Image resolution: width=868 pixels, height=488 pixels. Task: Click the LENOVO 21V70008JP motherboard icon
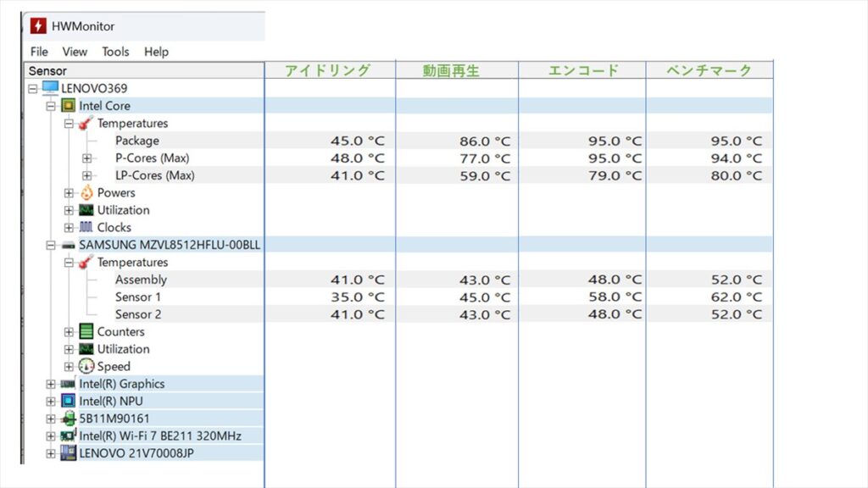point(68,452)
